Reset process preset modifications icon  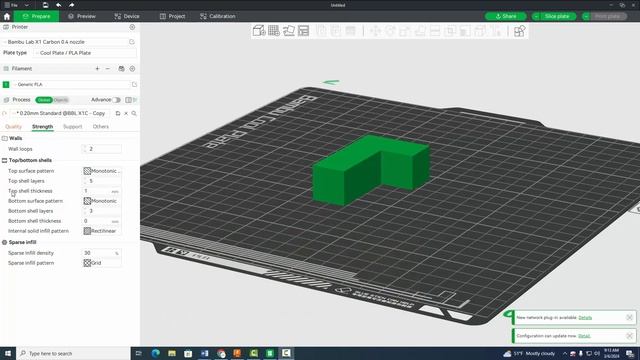pyautogui.click(x=4, y=113)
